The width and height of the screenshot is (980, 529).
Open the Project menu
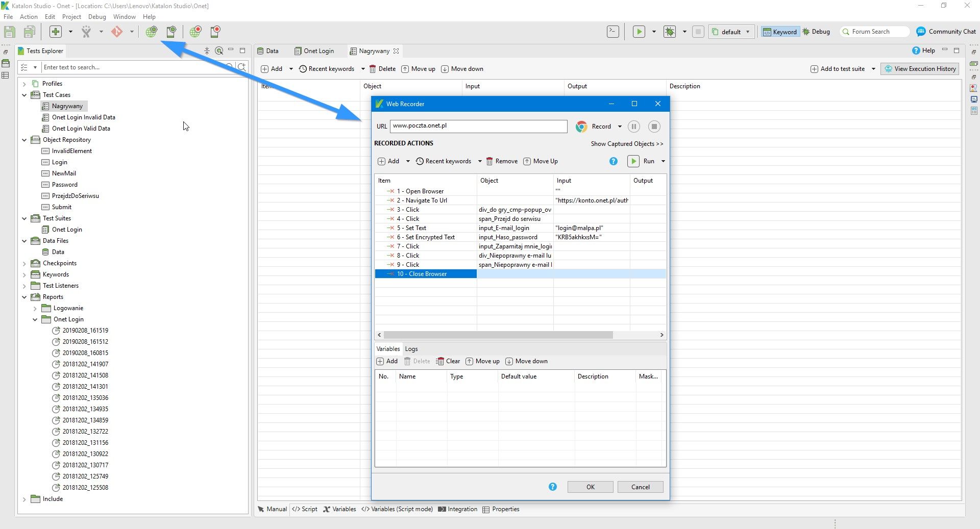71,17
